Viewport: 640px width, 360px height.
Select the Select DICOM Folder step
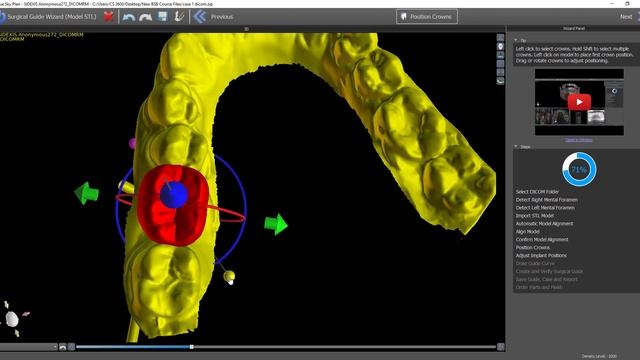pyautogui.click(x=537, y=192)
